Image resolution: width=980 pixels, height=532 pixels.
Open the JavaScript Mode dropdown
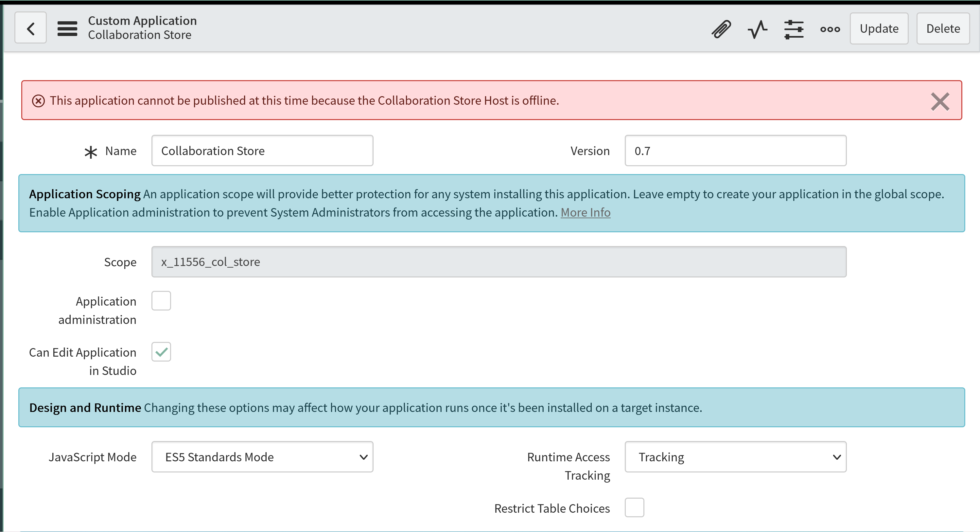point(262,457)
